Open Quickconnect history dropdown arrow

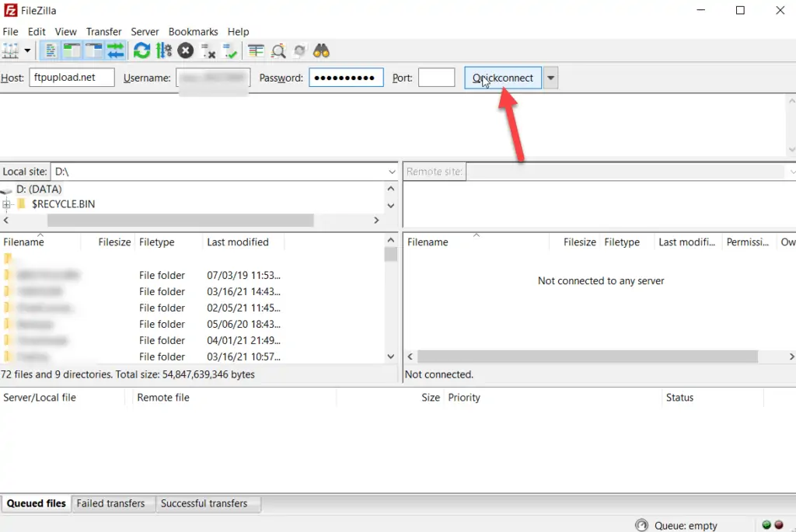click(x=551, y=78)
